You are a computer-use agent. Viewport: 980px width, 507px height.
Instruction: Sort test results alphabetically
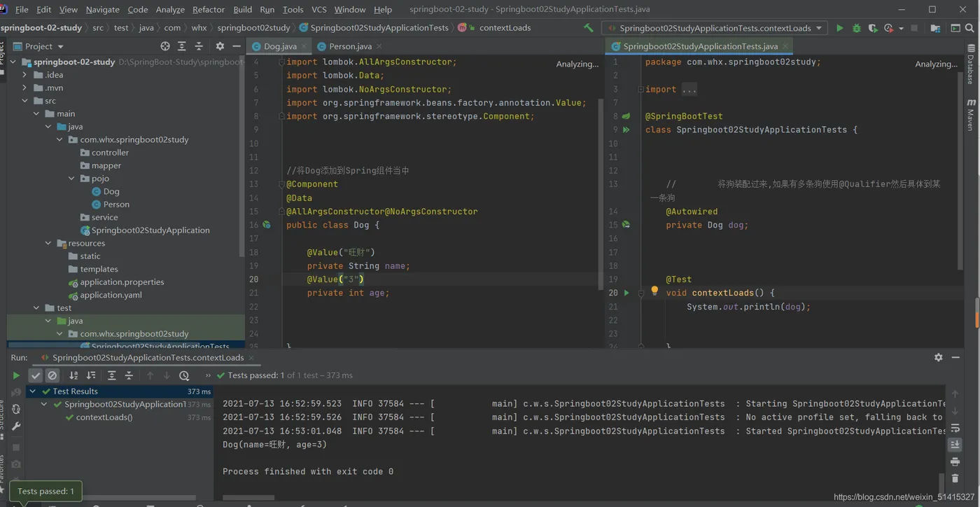pyautogui.click(x=73, y=375)
